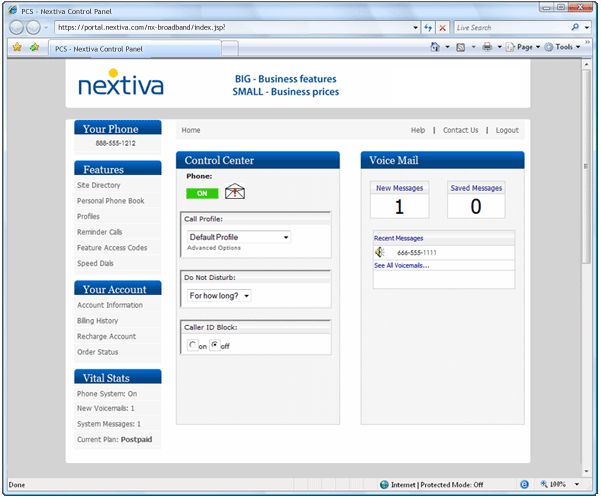Open zoom level dropdown arrow

(x=577, y=485)
